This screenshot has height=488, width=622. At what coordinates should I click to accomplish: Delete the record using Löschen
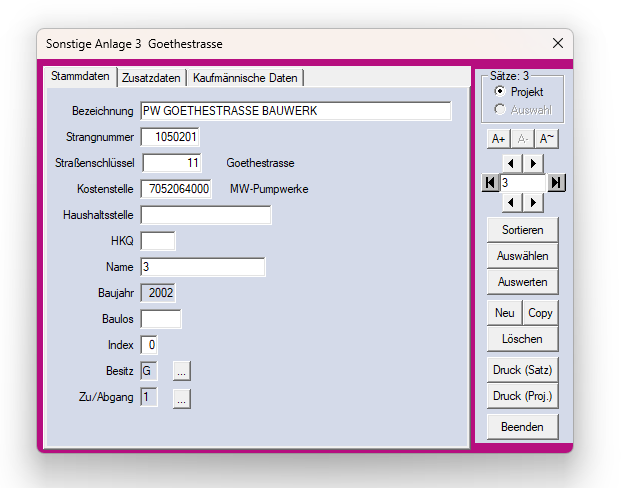tap(522, 340)
